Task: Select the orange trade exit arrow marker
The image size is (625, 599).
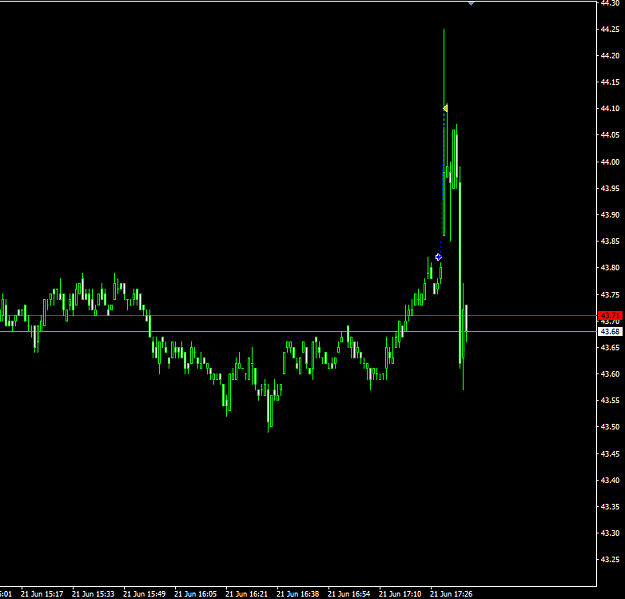Action: coord(445,108)
